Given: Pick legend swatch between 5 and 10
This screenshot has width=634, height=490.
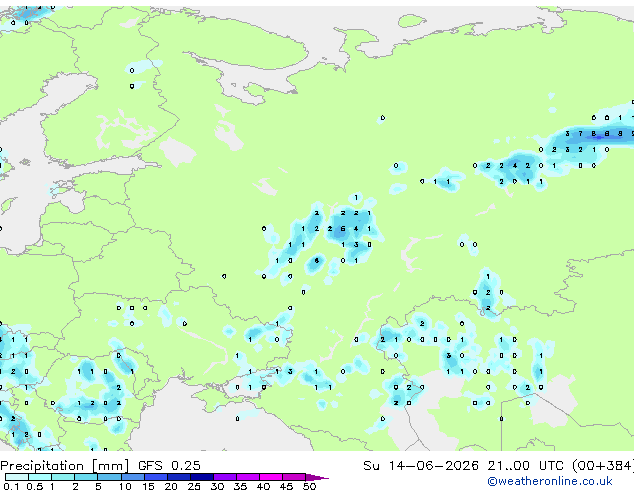Looking at the screenshot, I should coord(109,477).
